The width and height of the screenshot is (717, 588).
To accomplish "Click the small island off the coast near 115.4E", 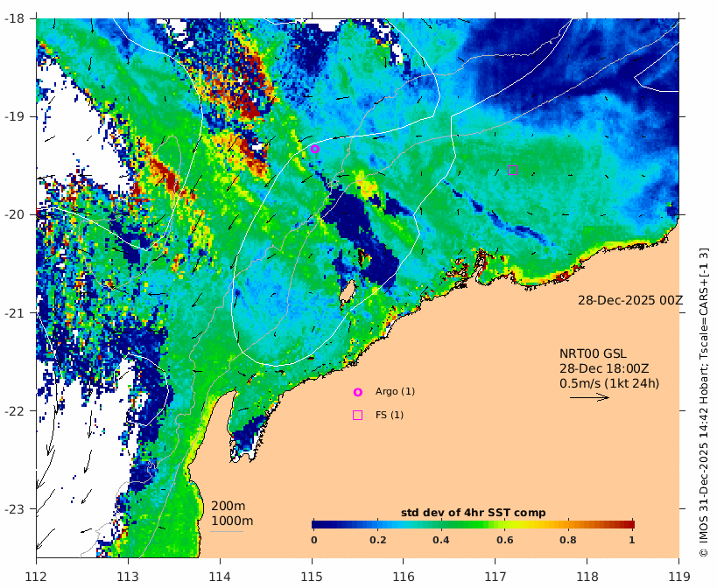I will pos(348,292).
